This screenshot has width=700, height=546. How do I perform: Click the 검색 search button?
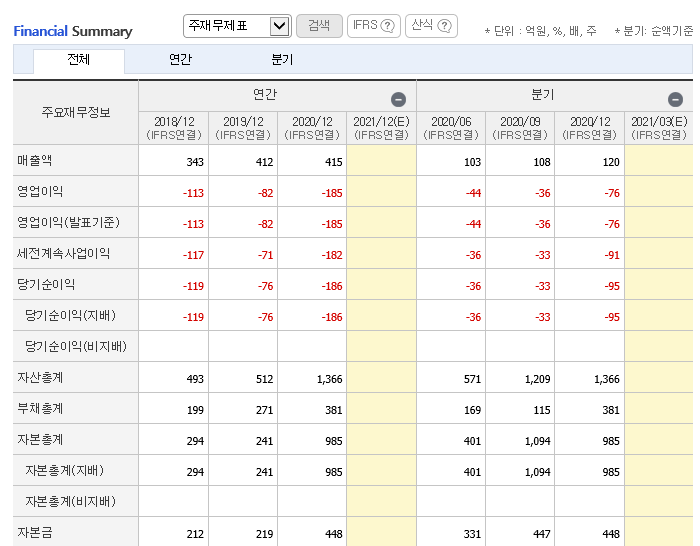[319, 26]
